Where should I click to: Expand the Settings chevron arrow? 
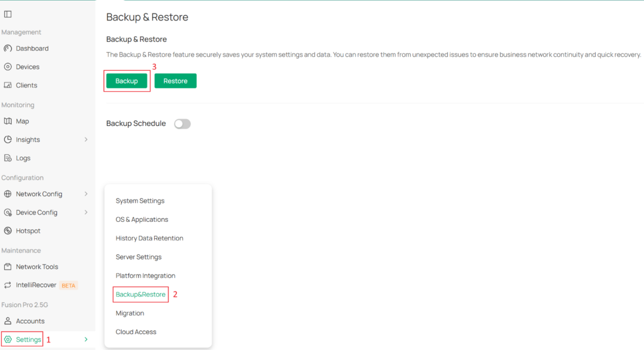[86, 339]
